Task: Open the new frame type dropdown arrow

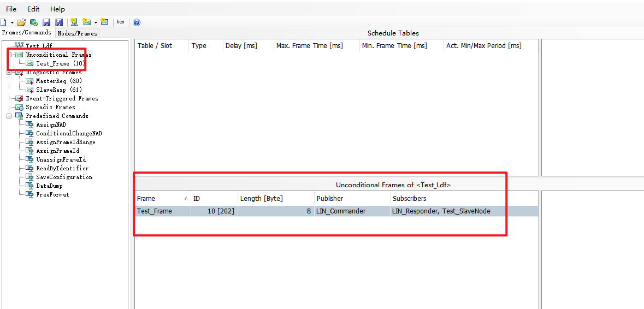Action: click(96, 22)
